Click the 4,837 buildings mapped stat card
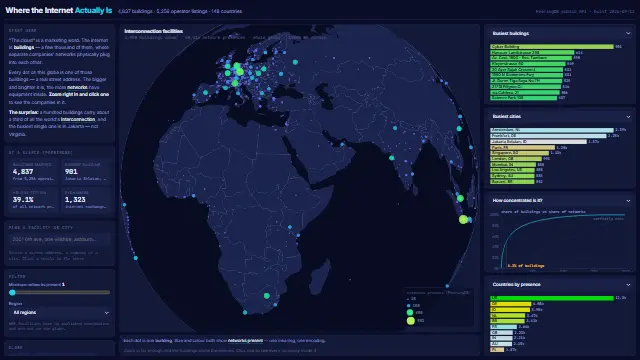The width and height of the screenshot is (640, 360). (x=33, y=172)
